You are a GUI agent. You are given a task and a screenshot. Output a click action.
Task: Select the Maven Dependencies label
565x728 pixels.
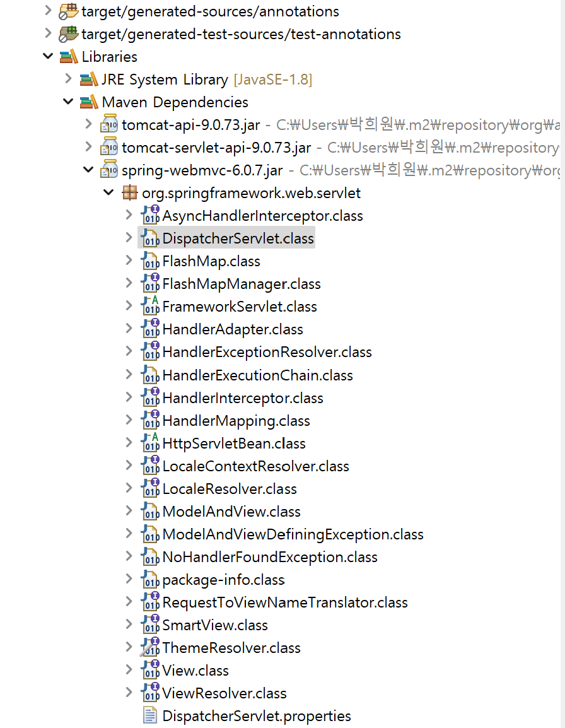tap(175, 102)
